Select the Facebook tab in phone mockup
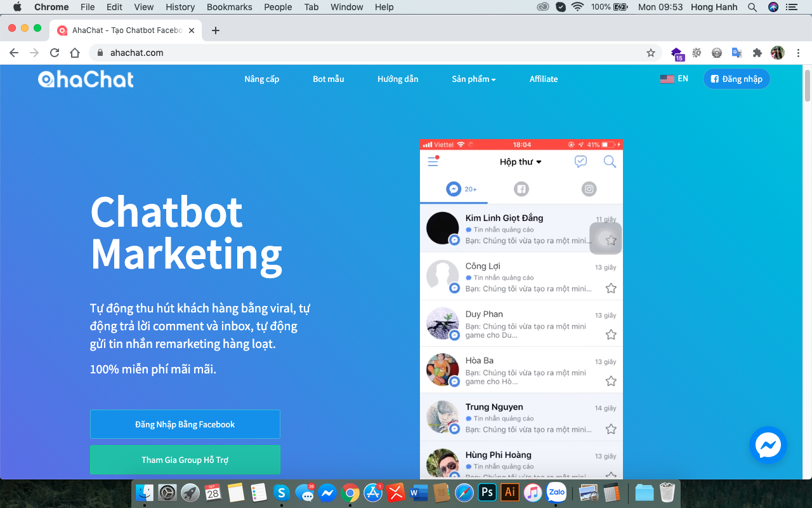This screenshot has width=812, height=508. (x=521, y=189)
